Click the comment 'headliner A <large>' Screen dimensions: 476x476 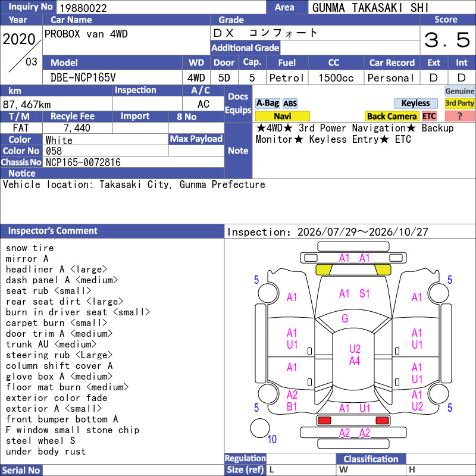[x=57, y=270]
